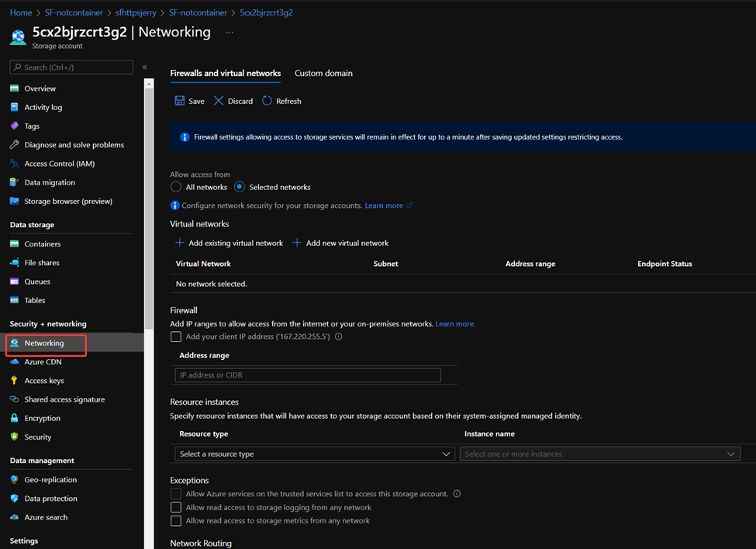
Task: Click the Azure search icon
Action: (15, 517)
